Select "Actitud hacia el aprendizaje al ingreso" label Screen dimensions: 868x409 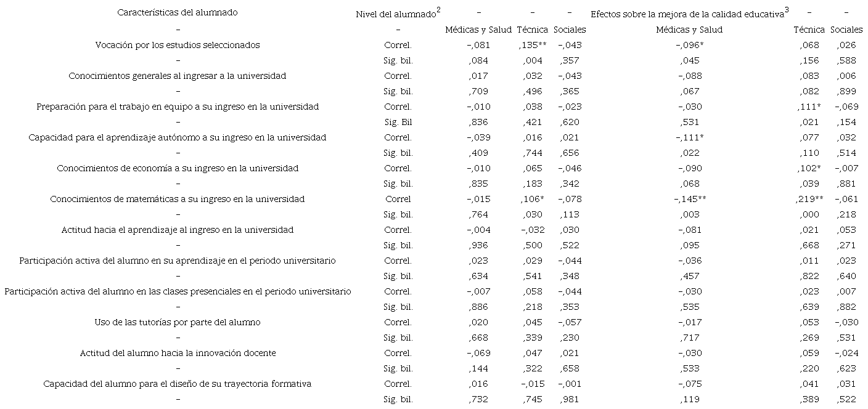(178, 230)
